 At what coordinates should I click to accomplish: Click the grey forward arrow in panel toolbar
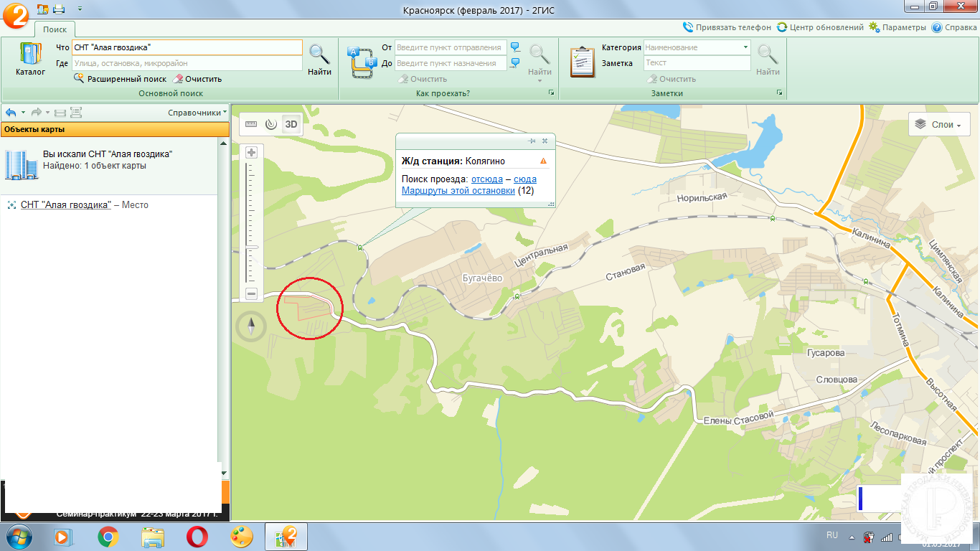coord(37,113)
